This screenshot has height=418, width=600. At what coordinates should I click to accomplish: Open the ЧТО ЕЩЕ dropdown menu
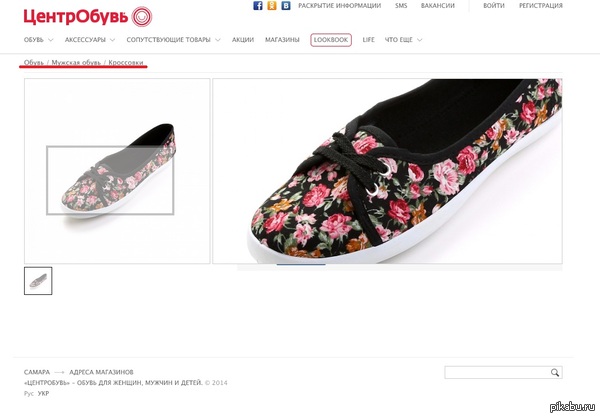(403, 40)
